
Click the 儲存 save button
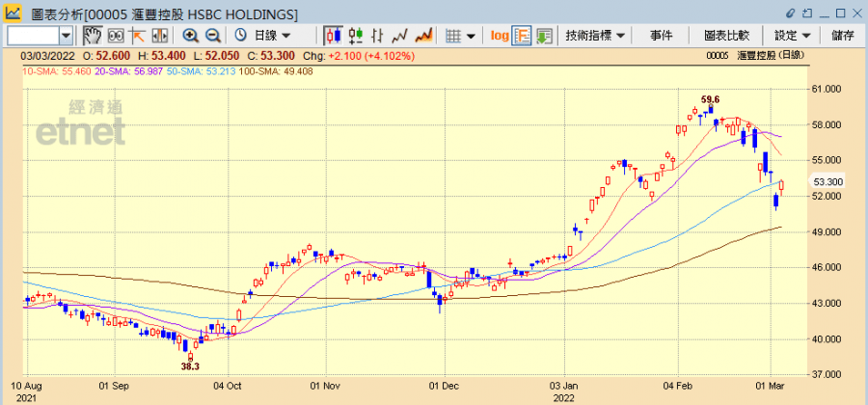tap(843, 36)
